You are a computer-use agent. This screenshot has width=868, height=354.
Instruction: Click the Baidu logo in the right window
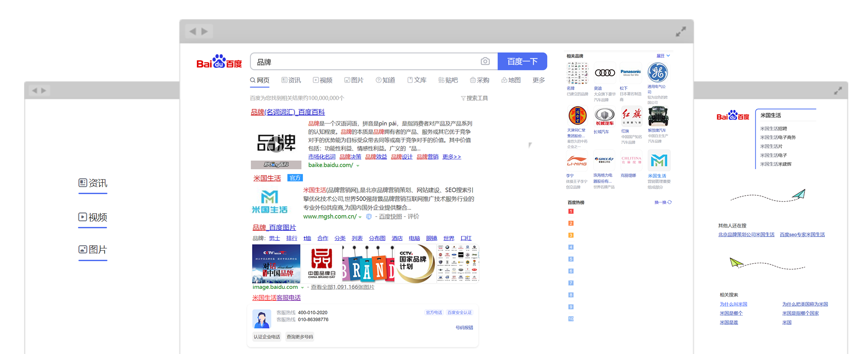click(x=733, y=116)
